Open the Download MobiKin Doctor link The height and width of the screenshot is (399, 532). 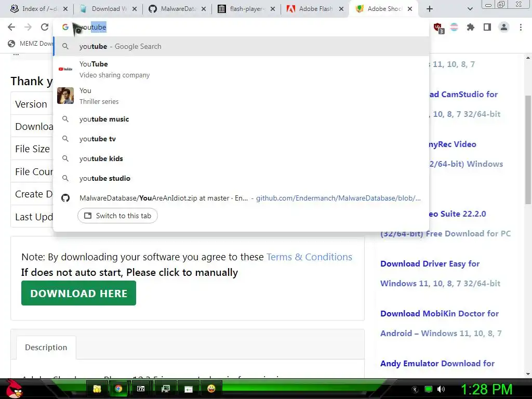point(441,323)
